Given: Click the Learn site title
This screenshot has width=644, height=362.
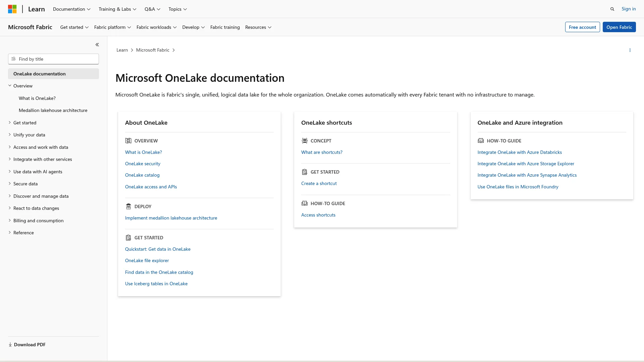Looking at the screenshot, I should [37, 9].
